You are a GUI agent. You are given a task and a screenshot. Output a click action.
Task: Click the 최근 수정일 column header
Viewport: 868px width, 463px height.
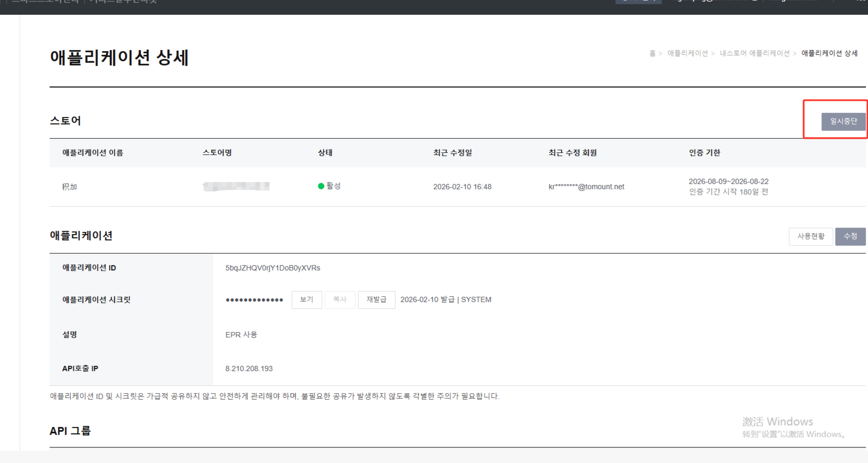[452, 153]
